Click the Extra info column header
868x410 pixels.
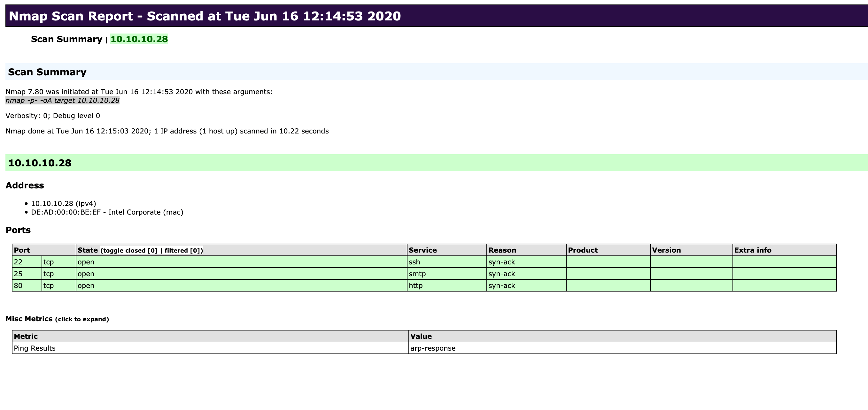point(752,250)
